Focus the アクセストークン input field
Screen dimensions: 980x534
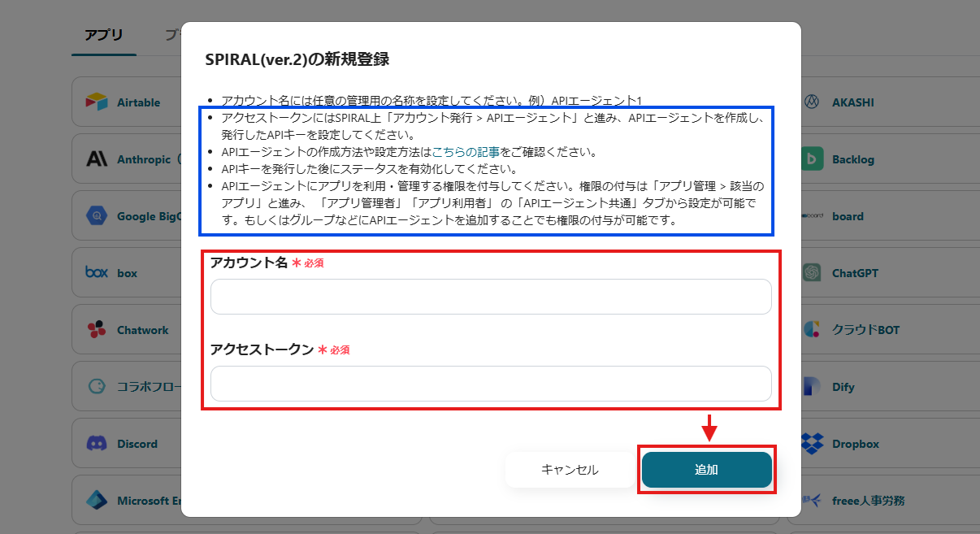click(x=491, y=384)
